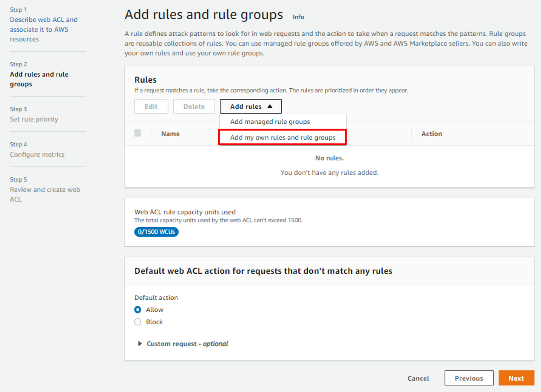Image resolution: width=541 pixels, height=392 pixels.
Task: Cancel the web ACL wizard
Action: (x=418, y=378)
